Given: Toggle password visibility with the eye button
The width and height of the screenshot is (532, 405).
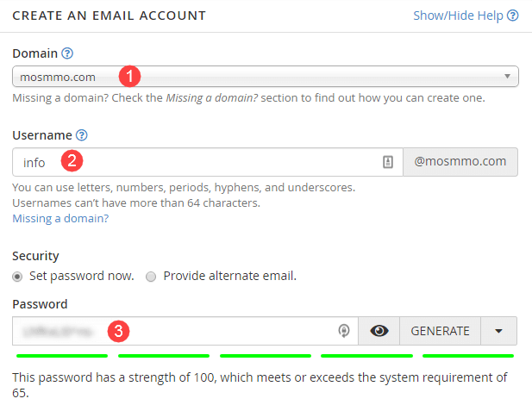Looking at the screenshot, I should [x=379, y=331].
